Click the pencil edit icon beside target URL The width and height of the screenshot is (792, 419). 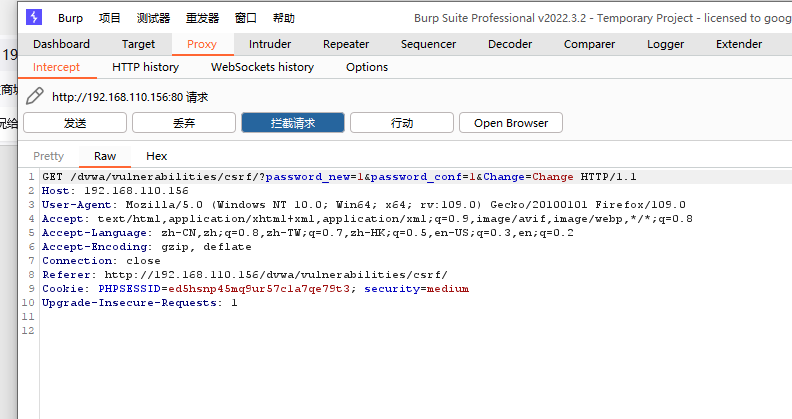(x=34, y=96)
